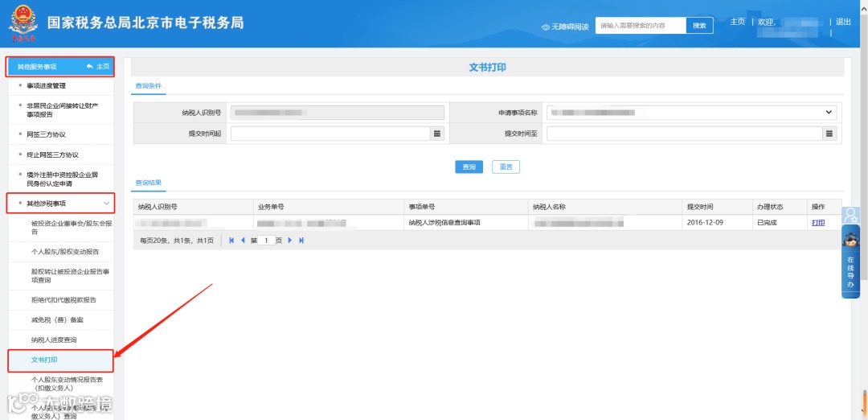Click the tax bureau emblem logo
This screenshot has width=868, height=420.
[x=23, y=23]
